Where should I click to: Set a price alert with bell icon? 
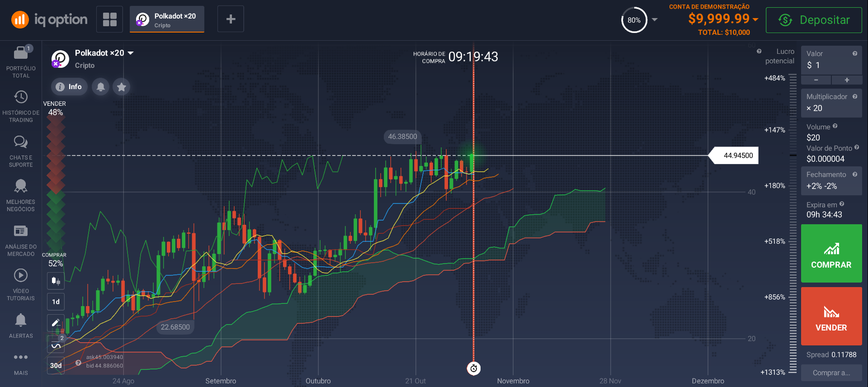click(101, 87)
